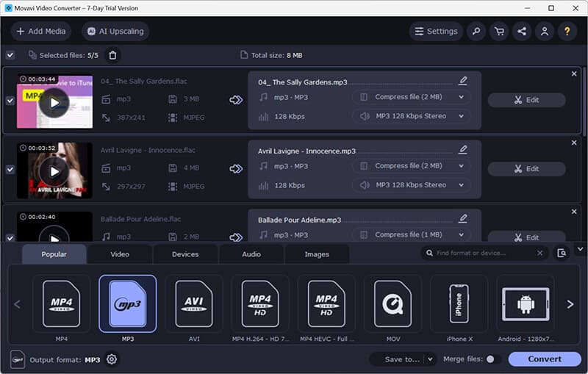Screen dimensions: 588x374
Task: Select the MP4 H.264 HD format icon
Action: (x=260, y=304)
